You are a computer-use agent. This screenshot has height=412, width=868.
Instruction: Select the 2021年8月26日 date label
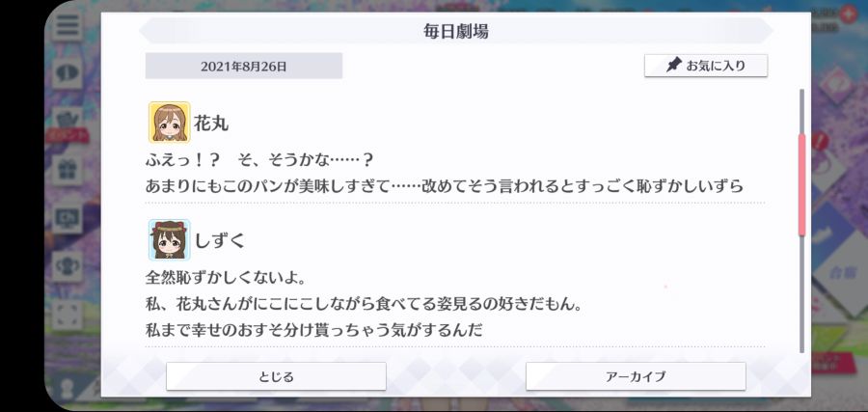tap(244, 66)
